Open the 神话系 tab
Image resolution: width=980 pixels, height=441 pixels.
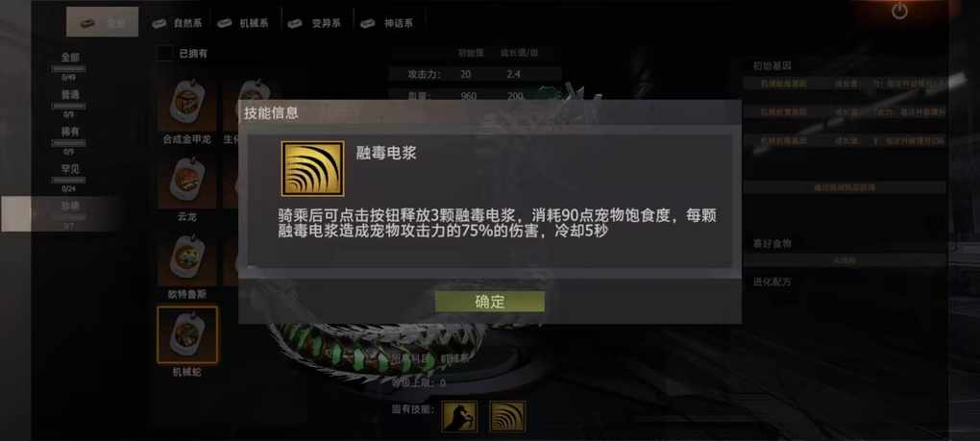coord(387,24)
